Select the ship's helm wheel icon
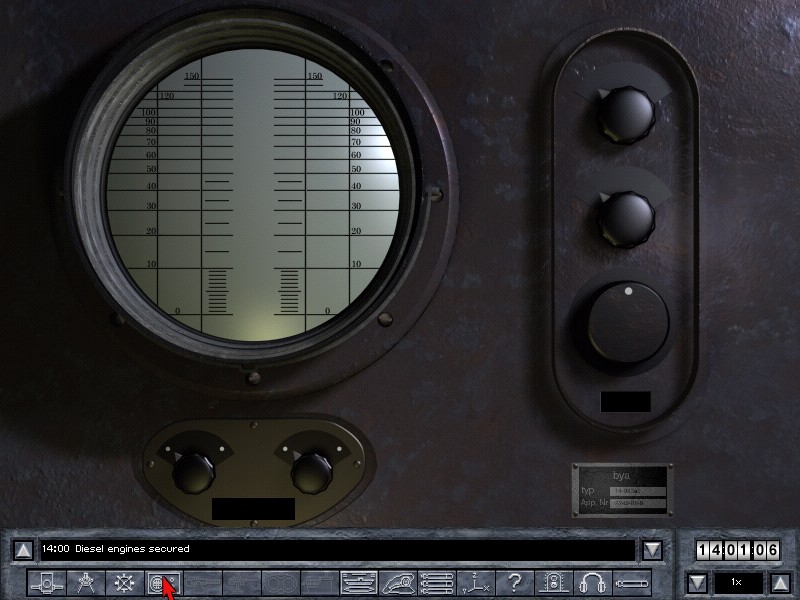Image resolution: width=800 pixels, height=600 pixels. click(124, 582)
